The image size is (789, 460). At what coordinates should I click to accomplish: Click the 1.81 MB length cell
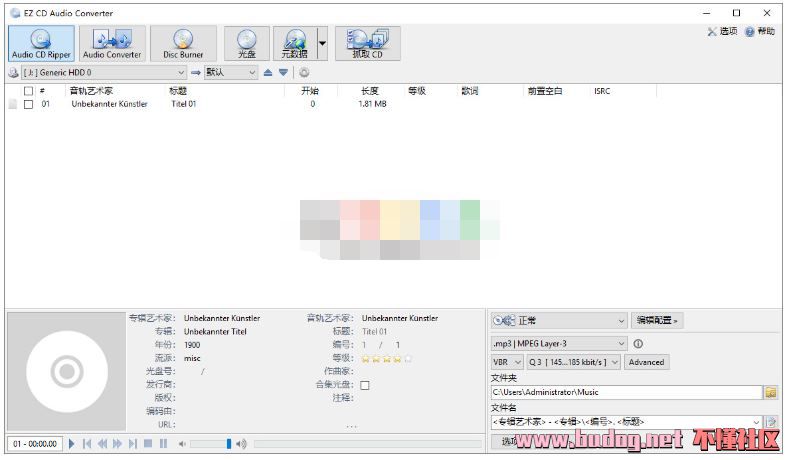372,104
